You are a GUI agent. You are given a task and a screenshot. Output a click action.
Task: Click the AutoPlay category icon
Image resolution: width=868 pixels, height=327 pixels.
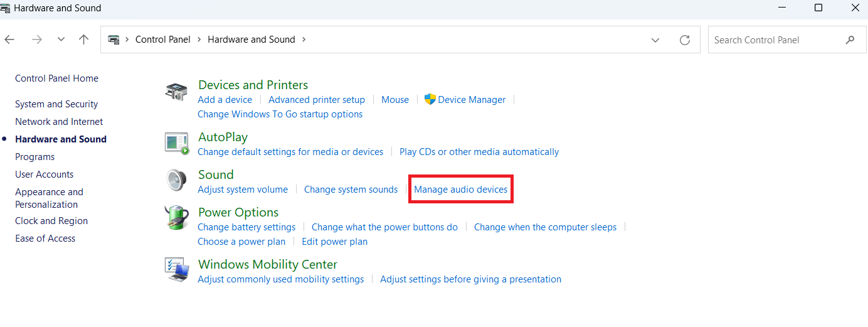point(176,144)
